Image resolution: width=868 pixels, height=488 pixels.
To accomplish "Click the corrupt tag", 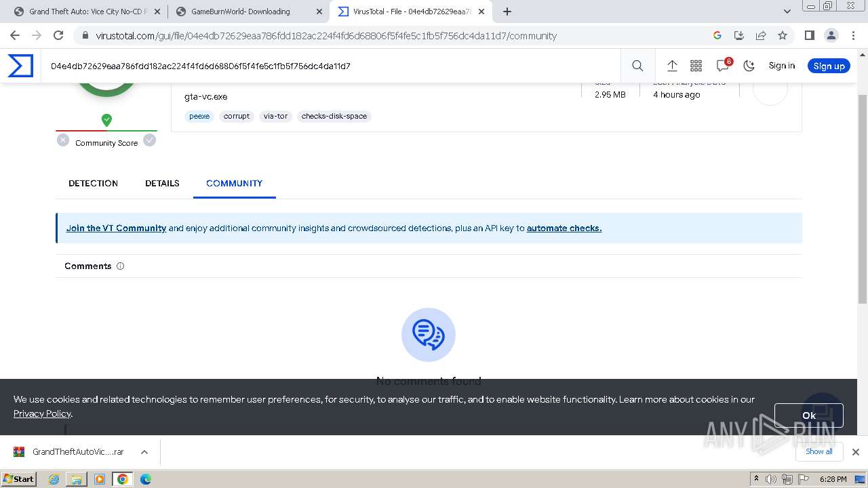I will (237, 116).
